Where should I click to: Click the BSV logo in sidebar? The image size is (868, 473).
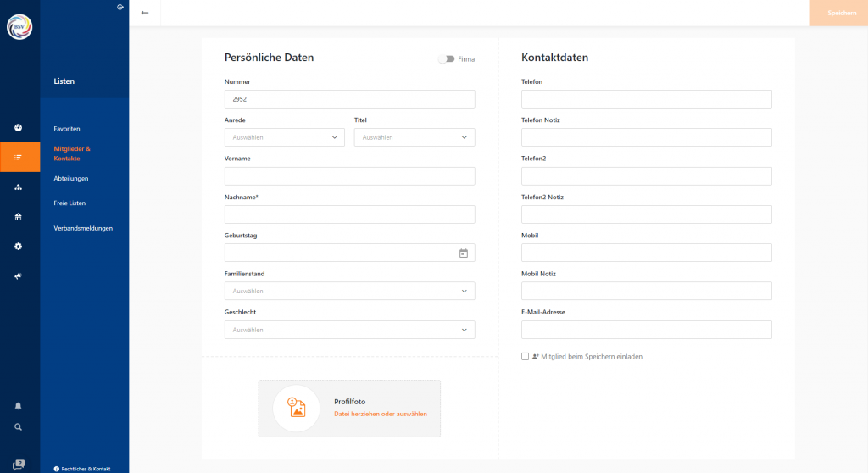pyautogui.click(x=19, y=28)
